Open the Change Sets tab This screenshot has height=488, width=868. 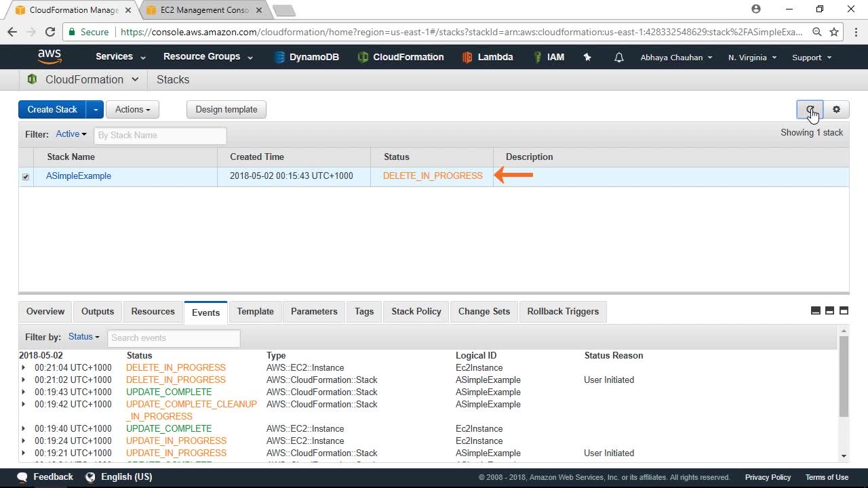point(484,311)
